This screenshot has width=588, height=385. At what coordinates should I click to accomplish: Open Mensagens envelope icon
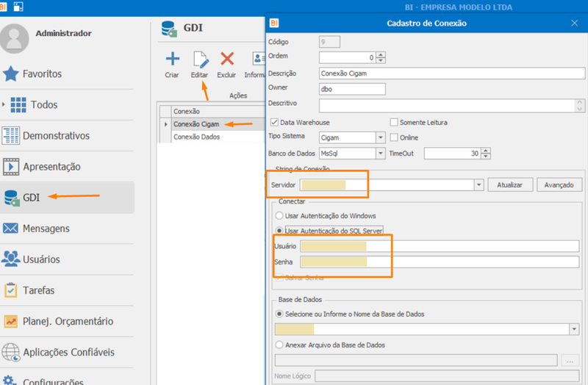[x=10, y=228]
